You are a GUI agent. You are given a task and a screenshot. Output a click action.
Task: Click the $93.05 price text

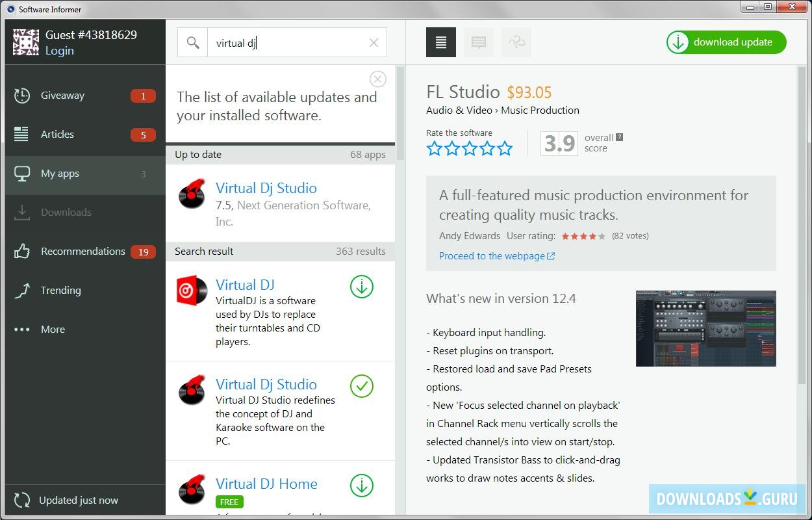click(x=529, y=92)
